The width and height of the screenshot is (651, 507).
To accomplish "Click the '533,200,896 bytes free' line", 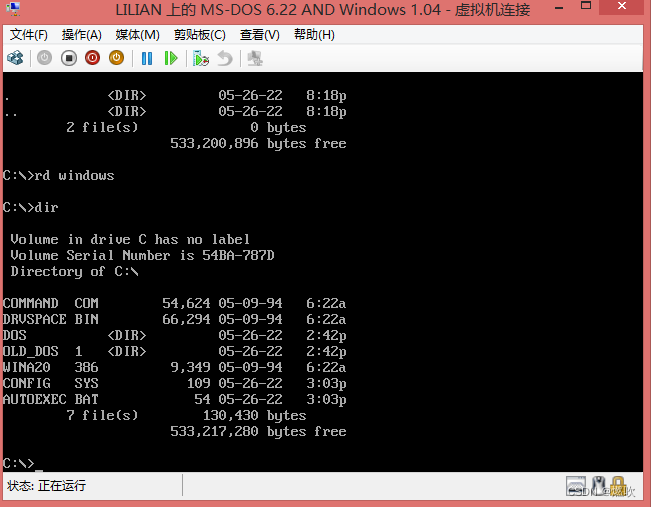I will coord(258,144).
